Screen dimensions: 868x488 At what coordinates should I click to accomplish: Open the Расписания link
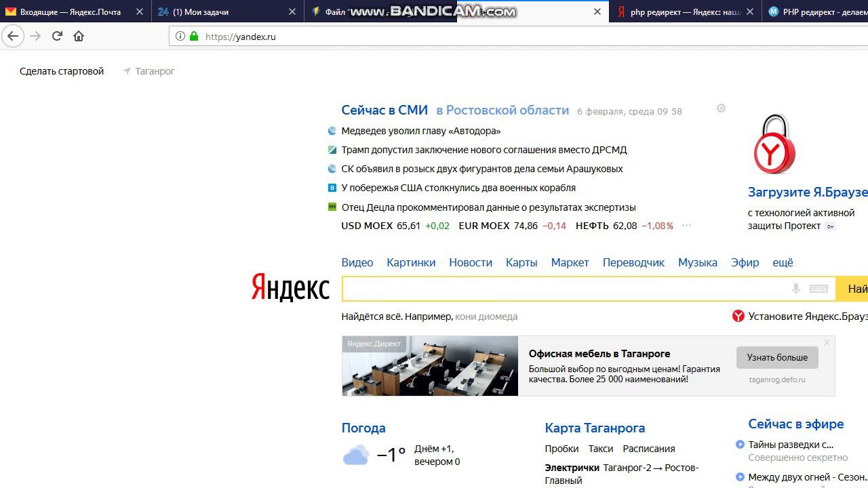pyautogui.click(x=649, y=449)
